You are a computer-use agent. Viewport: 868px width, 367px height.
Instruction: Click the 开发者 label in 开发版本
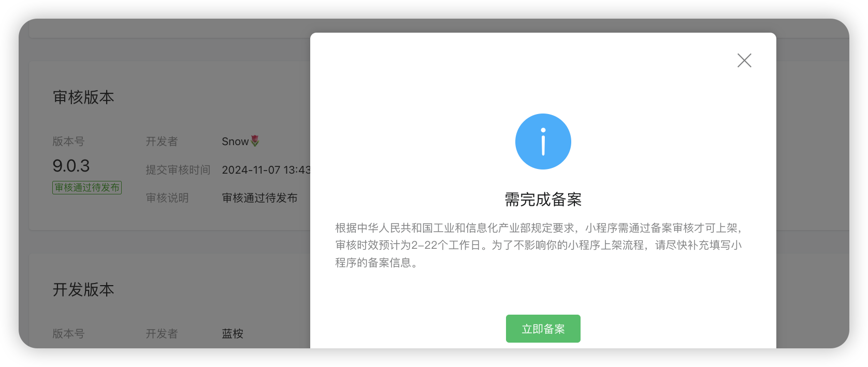162,334
